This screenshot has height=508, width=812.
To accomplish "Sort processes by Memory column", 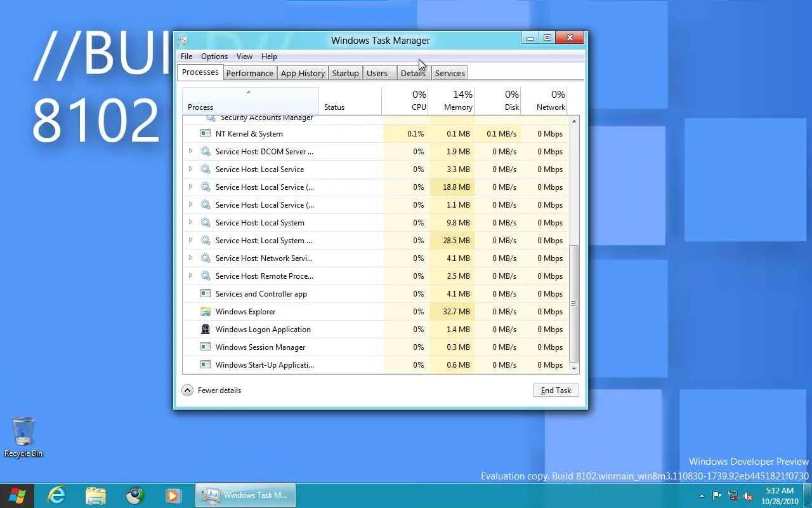I will 452,100.
